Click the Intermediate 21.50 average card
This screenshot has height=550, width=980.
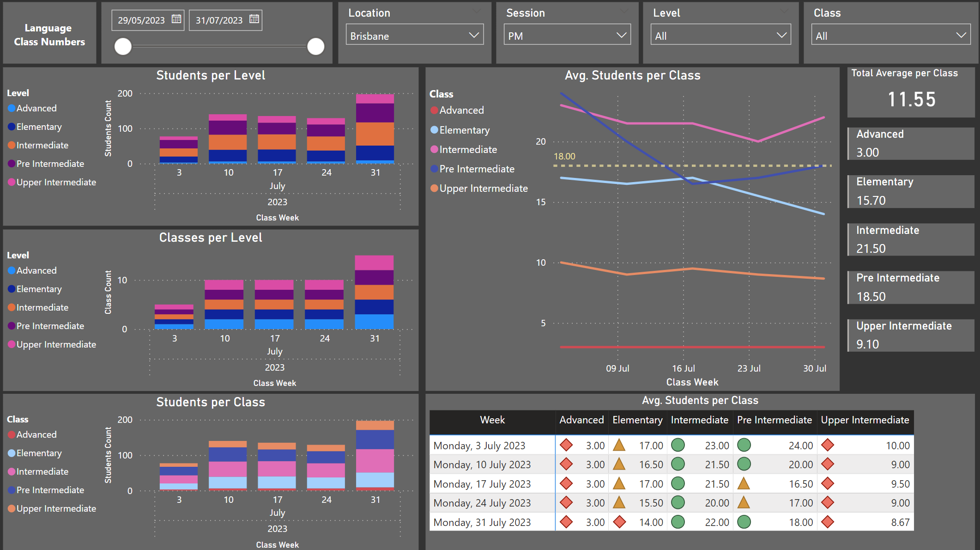coord(910,239)
